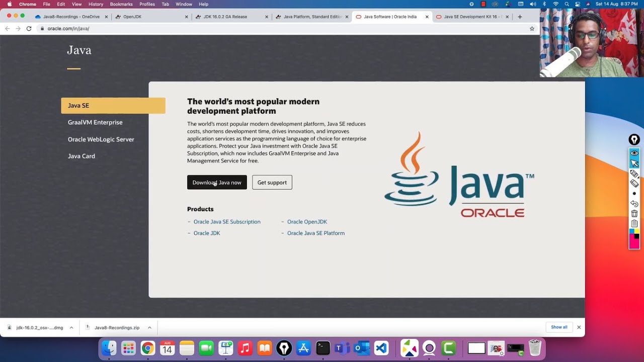Screen dimensions: 644x362
Task: Open a new Chrome tab with plus button
Action: tap(520, 17)
